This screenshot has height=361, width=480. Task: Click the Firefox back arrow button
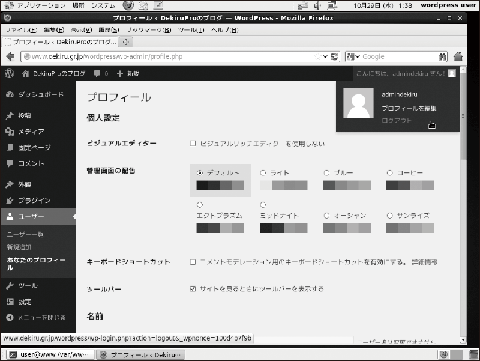click(10, 56)
